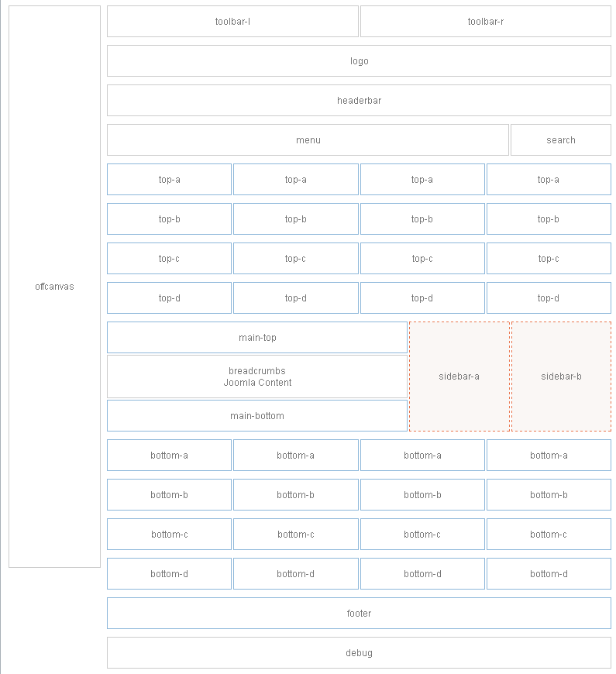This screenshot has width=616, height=674.
Task: Select the toolbar-r position box
Action: tap(485, 22)
